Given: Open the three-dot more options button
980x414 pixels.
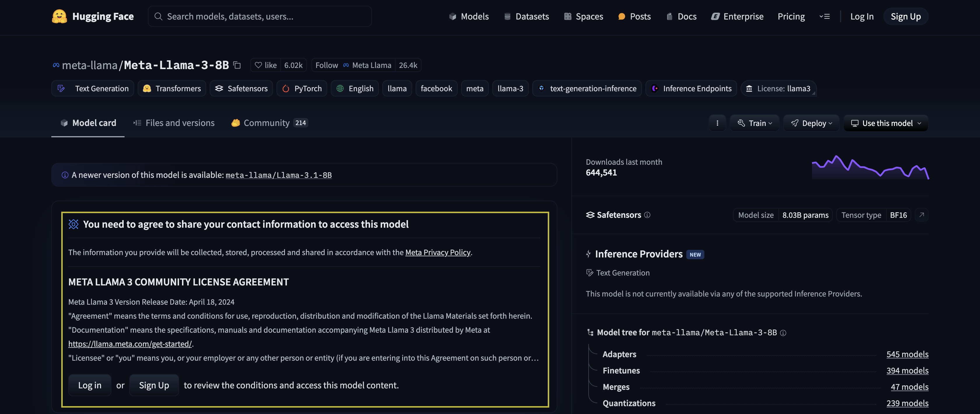Looking at the screenshot, I should click(x=717, y=123).
